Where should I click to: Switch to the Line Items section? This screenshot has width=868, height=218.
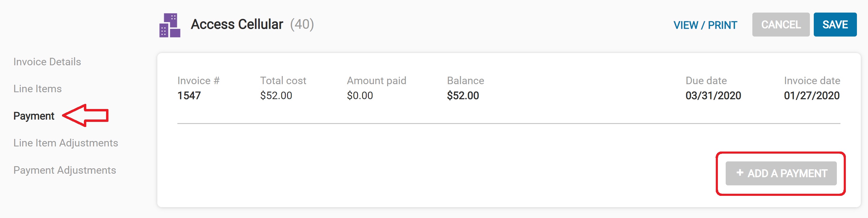point(37,89)
